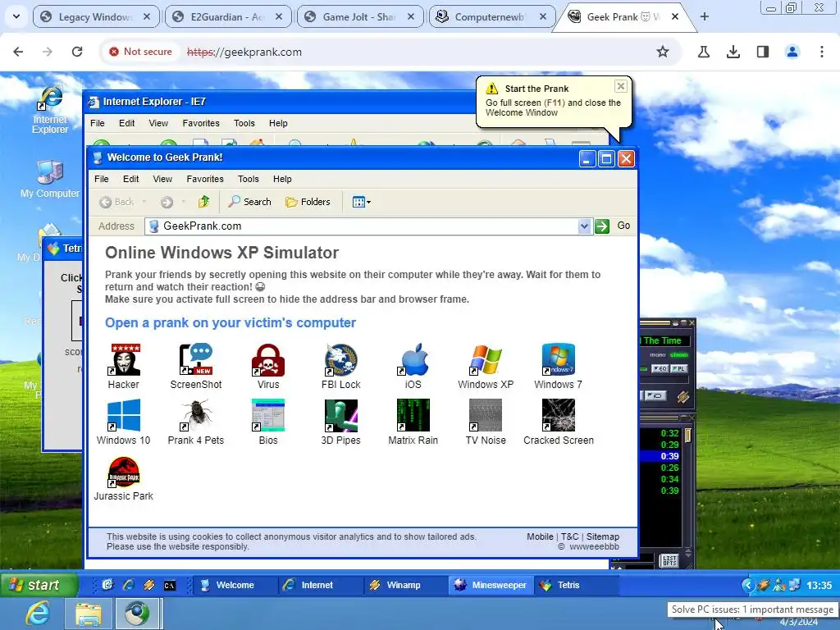Click the Search toolbar button
This screenshot has width=840, height=630.
point(249,202)
